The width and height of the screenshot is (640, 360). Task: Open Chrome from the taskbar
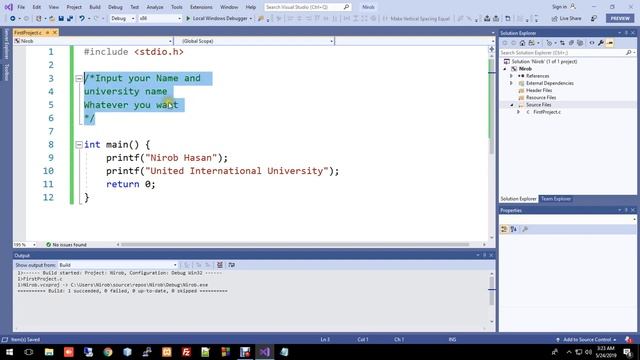[x=108, y=352]
